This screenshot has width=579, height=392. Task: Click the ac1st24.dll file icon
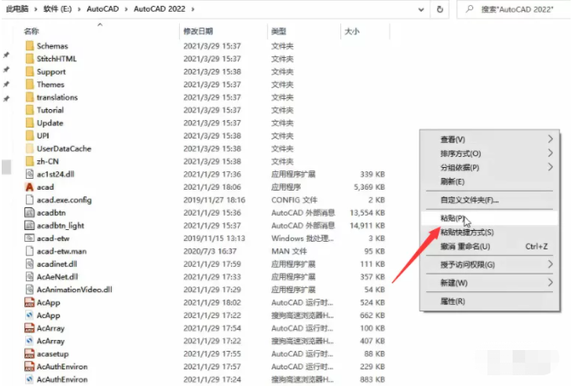[29, 174]
